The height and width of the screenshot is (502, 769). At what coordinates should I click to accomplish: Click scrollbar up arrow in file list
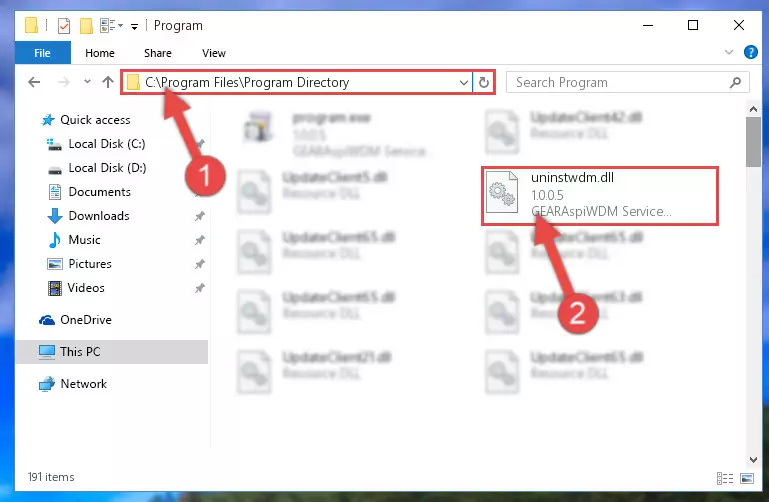coord(753,109)
